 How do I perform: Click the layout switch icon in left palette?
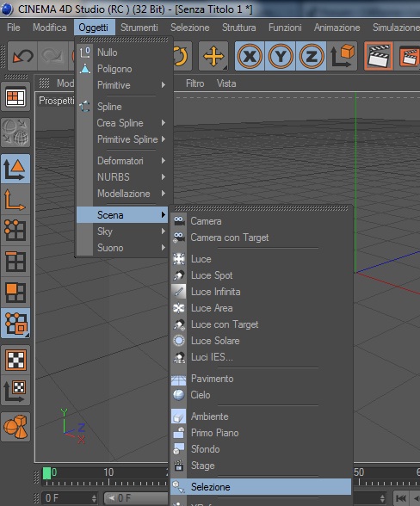point(15,97)
